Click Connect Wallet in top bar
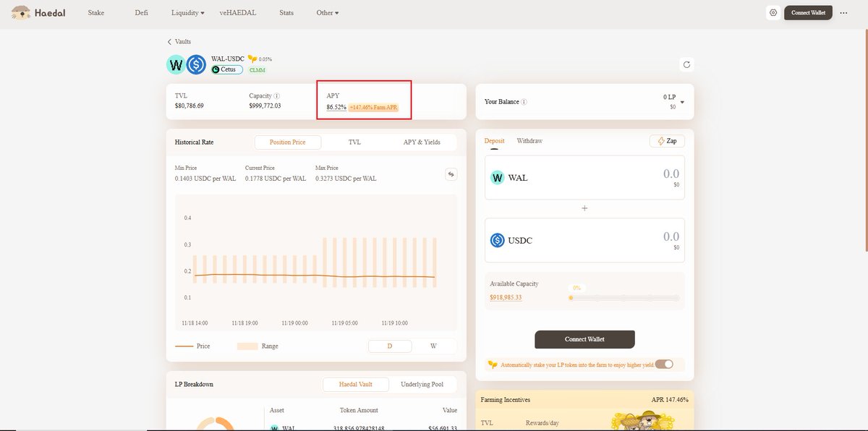This screenshot has height=431, width=868. tap(808, 13)
